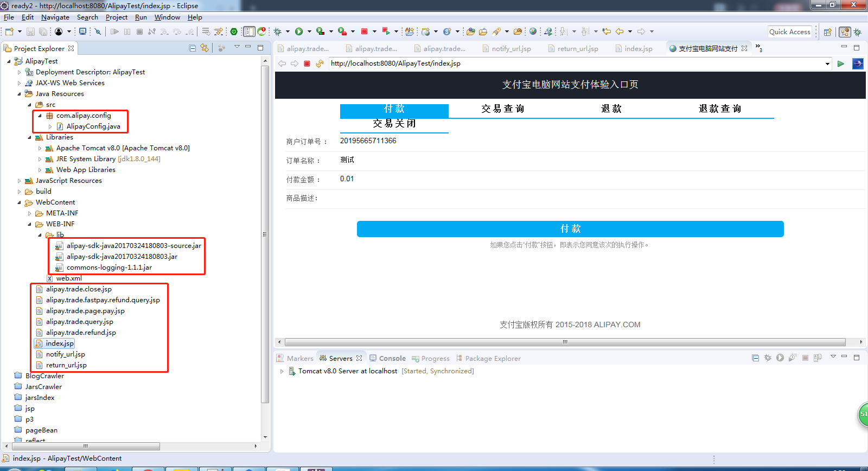Click the 交易查询 page tab
868x471 pixels.
pos(503,109)
